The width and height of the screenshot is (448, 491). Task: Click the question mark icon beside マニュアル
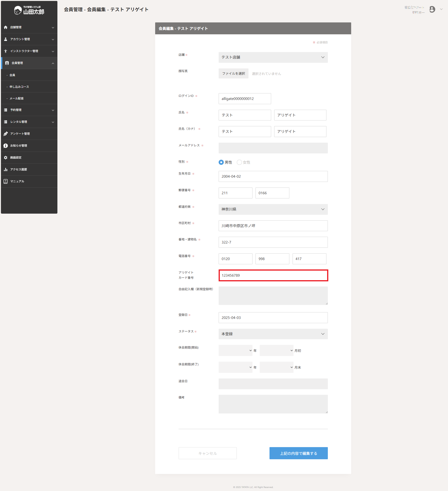[6, 181]
